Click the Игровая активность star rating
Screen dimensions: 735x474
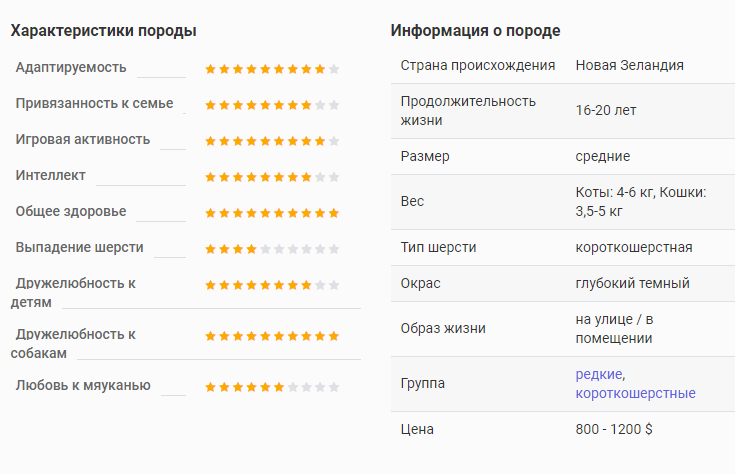click(x=272, y=141)
